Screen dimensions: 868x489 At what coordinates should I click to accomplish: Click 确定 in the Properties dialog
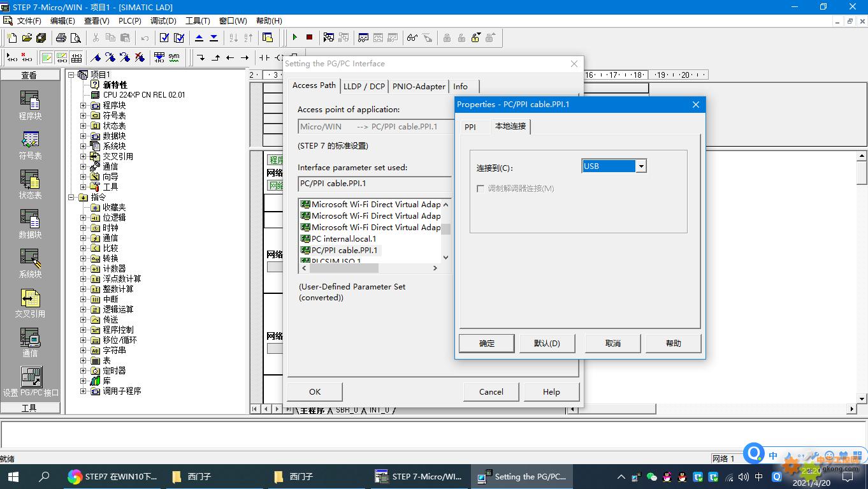[487, 343]
